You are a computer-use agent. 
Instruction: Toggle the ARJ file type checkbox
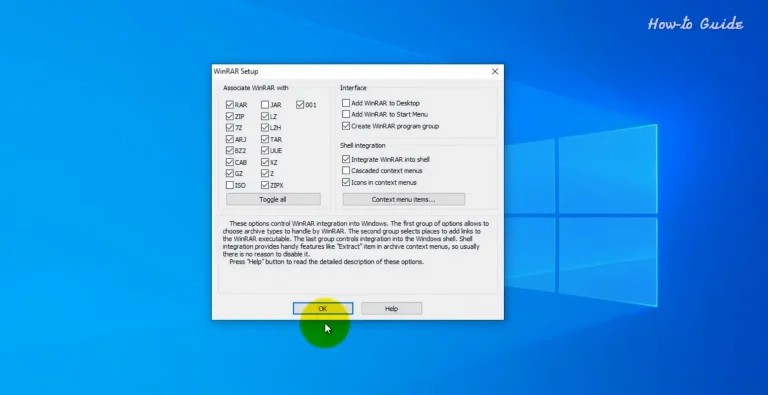pos(230,139)
